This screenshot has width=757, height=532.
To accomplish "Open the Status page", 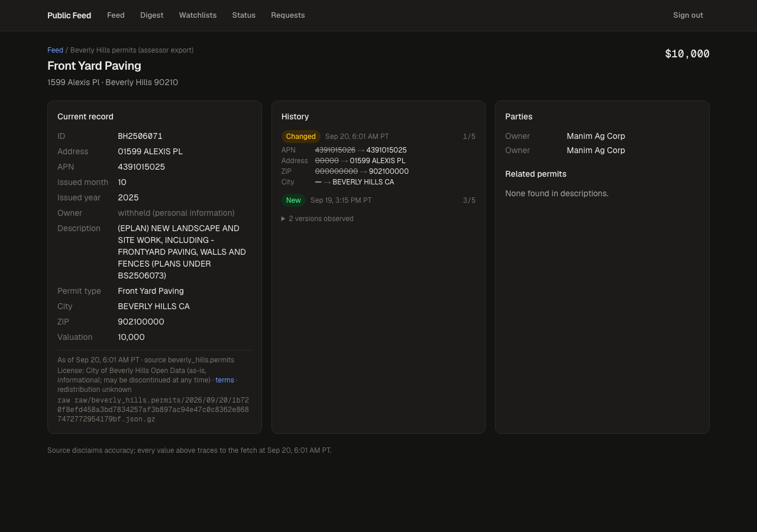I will pos(244,15).
